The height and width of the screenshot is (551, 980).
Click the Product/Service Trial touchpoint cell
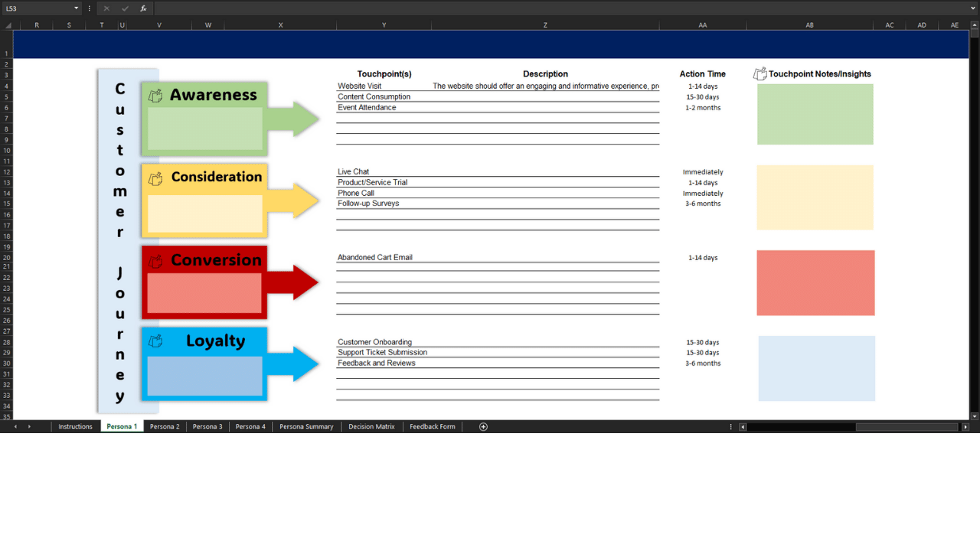[x=384, y=183]
